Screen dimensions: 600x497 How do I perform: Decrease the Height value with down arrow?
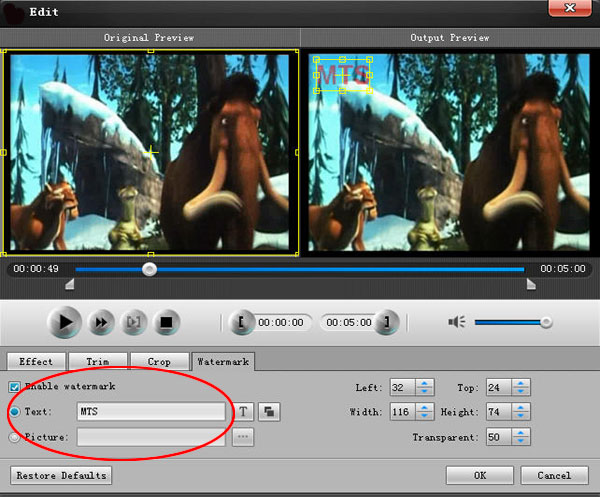pos(520,416)
